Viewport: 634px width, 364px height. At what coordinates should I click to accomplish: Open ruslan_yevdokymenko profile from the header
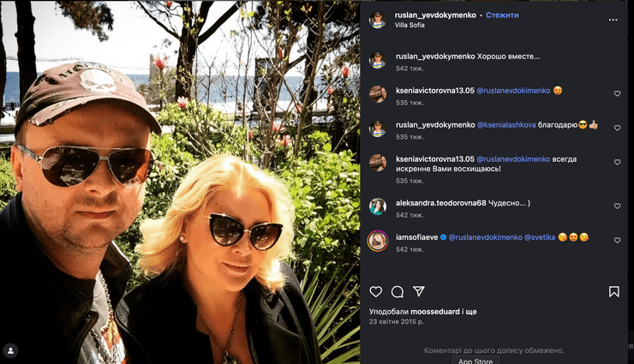pos(435,15)
